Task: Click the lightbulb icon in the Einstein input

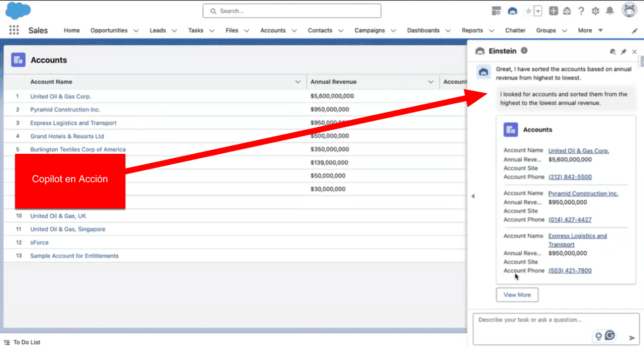Action: point(599,336)
